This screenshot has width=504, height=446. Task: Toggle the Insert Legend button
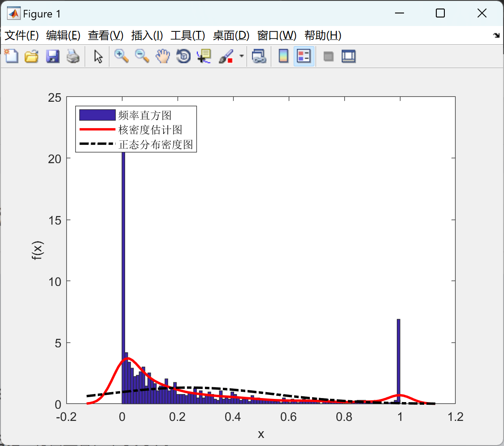point(304,56)
